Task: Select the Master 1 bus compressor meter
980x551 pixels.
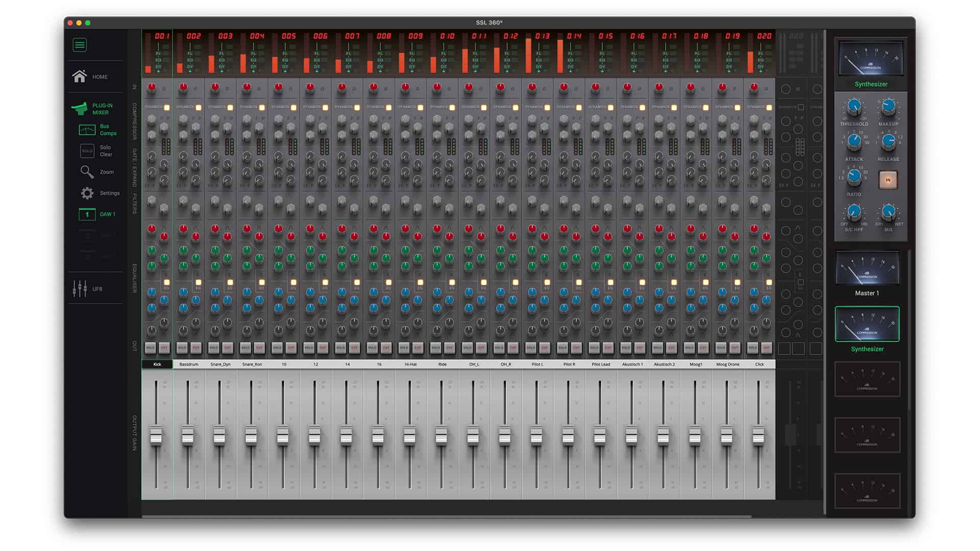Action: [x=867, y=268]
